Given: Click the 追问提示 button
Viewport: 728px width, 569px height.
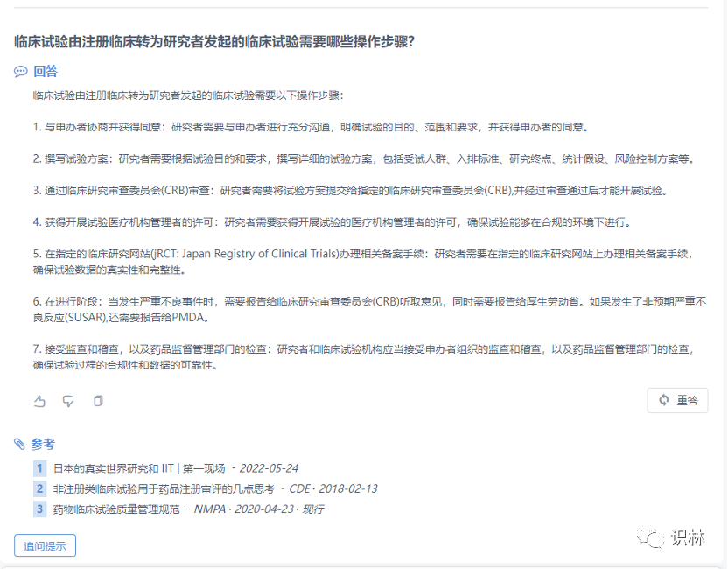Looking at the screenshot, I should pos(45,545).
